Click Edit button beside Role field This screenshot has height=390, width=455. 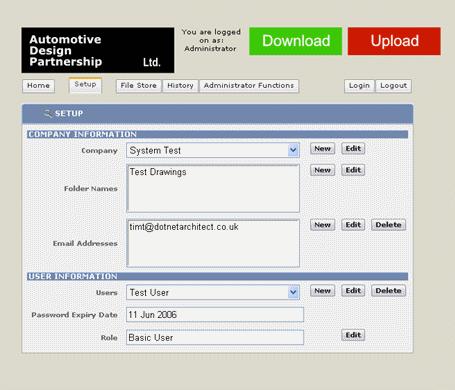[x=353, y=335]
